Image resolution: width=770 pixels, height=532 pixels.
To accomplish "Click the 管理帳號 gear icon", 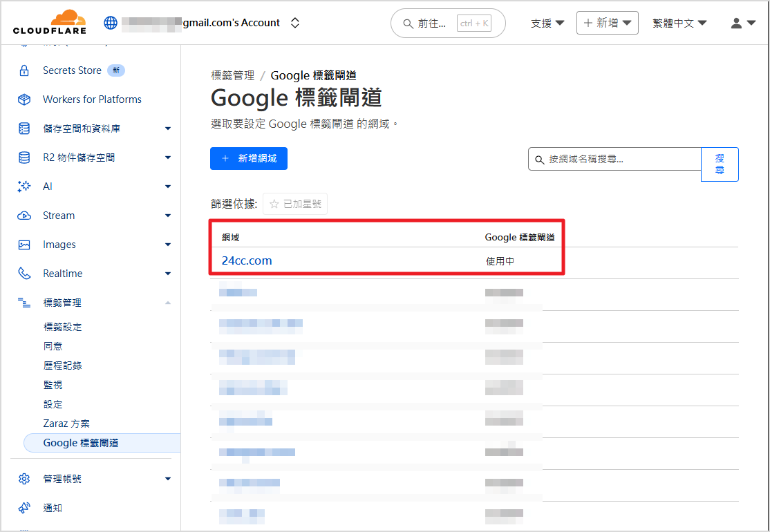I will pos(24,479).
